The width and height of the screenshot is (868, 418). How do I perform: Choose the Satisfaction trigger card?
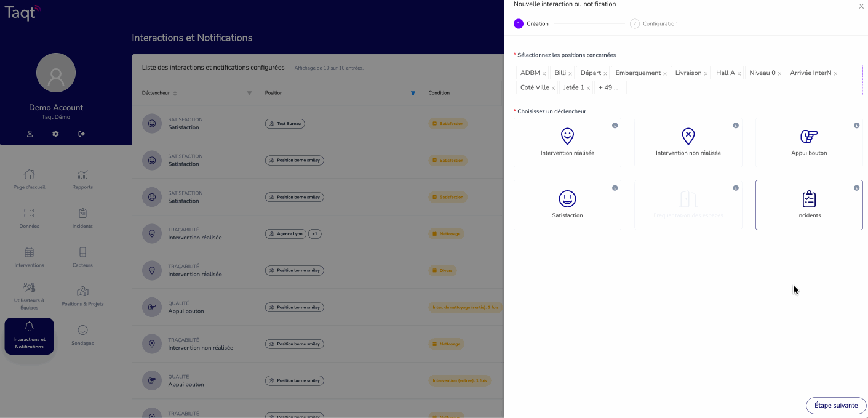[567, 205]
